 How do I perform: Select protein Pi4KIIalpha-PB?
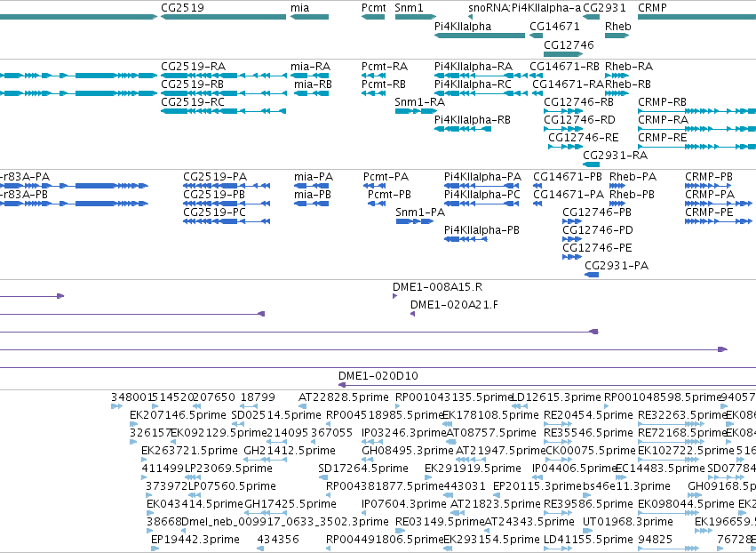[466, 239]
